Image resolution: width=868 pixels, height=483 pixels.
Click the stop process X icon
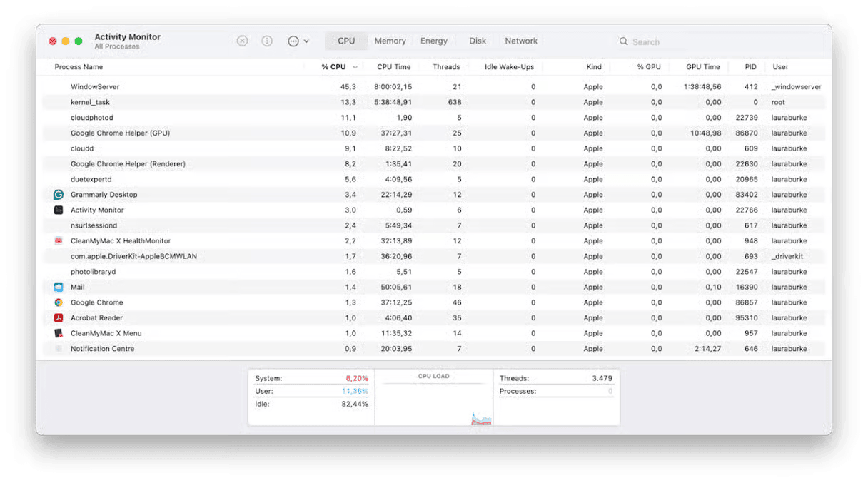click(x=242, y=41)
